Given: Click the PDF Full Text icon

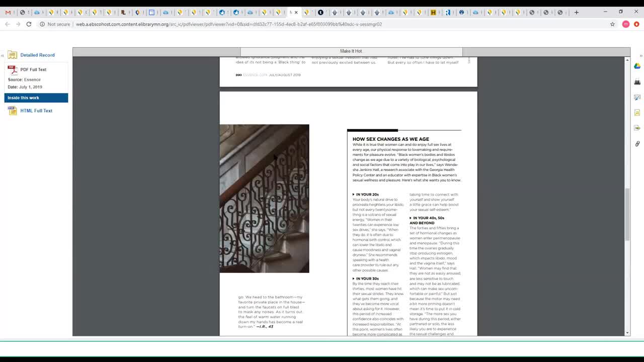Looking at the screenshot, I should pos(12,70).
